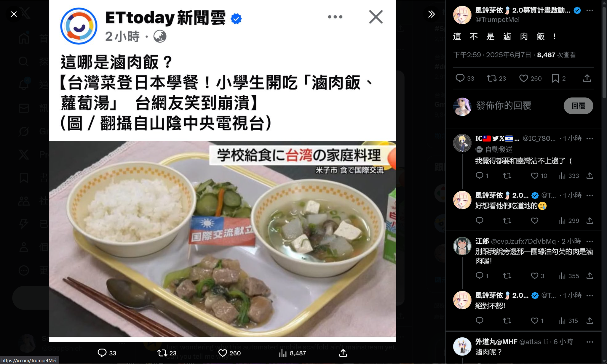The image size is (607, 364).
Task: Bookmark the post in the sidebar stats row
Action: (x=555, y=78)
